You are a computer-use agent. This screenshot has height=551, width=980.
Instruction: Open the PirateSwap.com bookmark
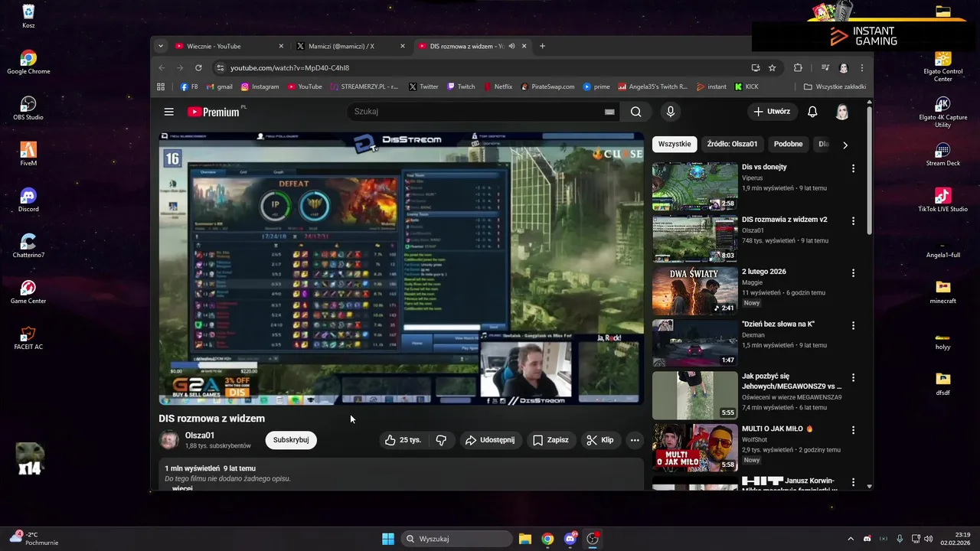[x=547, y=86]
